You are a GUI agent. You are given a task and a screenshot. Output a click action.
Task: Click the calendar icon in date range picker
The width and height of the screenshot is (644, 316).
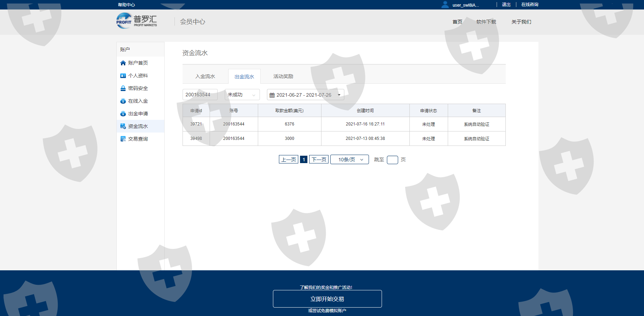coord(272,95)
